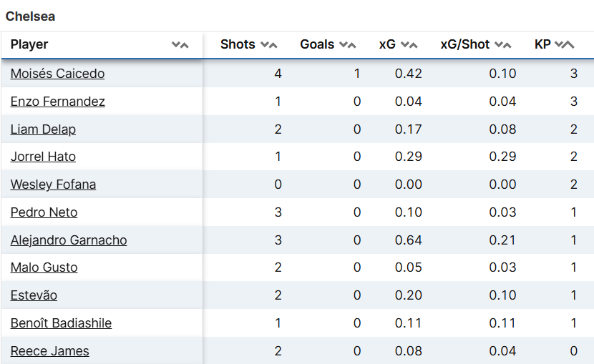Sort by xG/Shot arrow icon
This screenshot has height=364, width=594.
[503, 44]
